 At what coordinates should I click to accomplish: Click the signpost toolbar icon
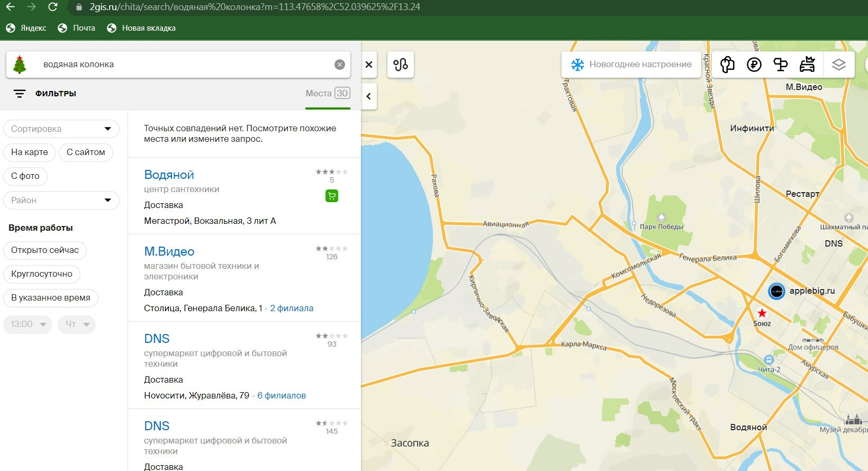pyautogui.click(x=781, y=65)
